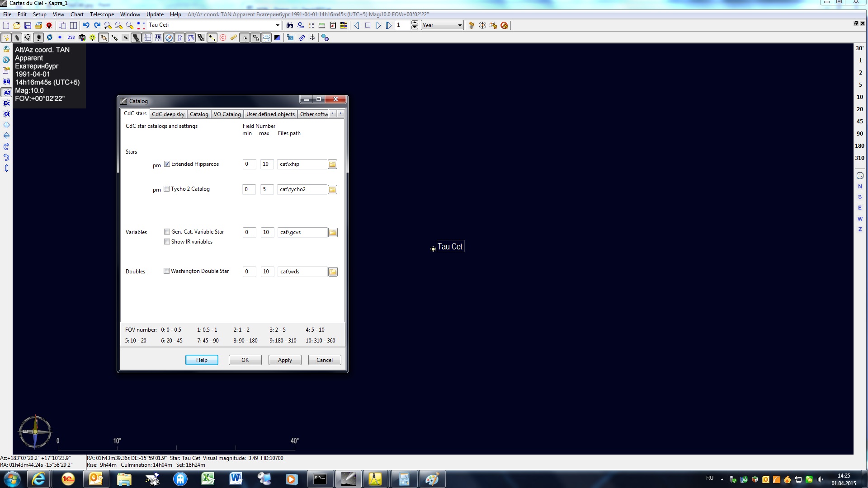The width and height of the screenshot is (868, 488).
Task: Click the redo arrow in the top toolbar
Action: pyautogui.click(x=97, y=25)
